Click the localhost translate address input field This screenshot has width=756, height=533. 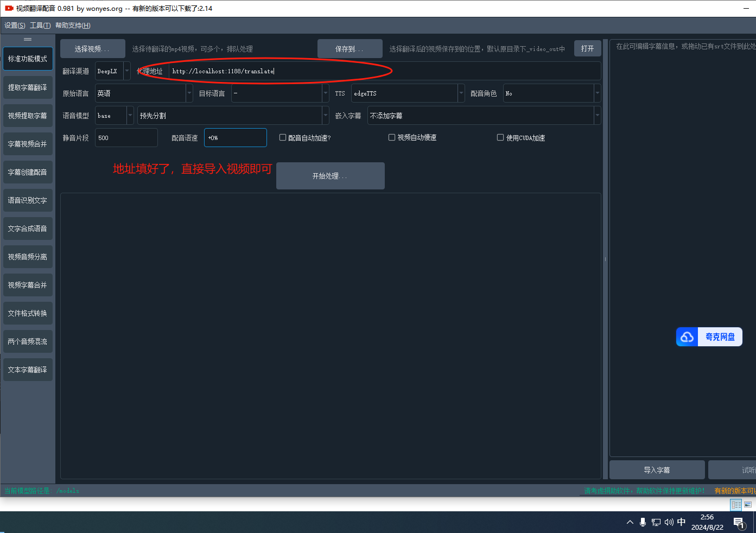380,71
